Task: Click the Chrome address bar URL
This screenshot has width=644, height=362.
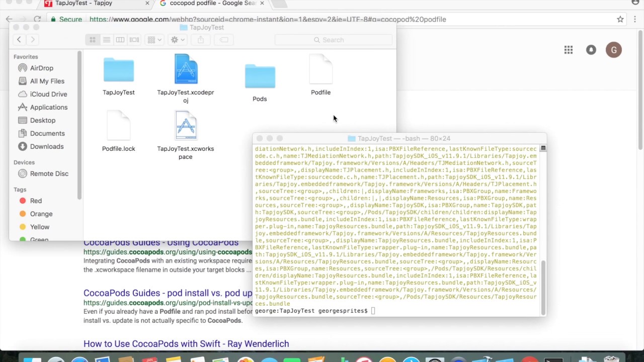Action: tap(268, 20)
